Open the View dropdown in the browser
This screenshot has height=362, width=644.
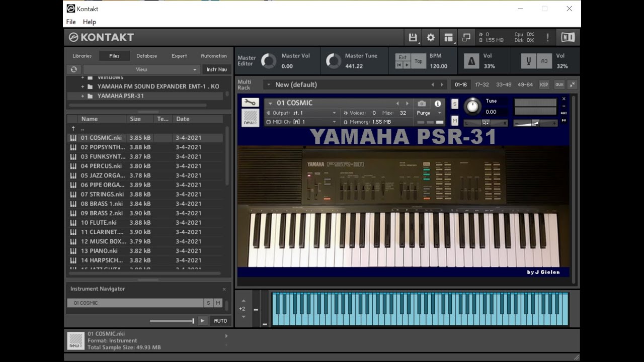point(141,69)
